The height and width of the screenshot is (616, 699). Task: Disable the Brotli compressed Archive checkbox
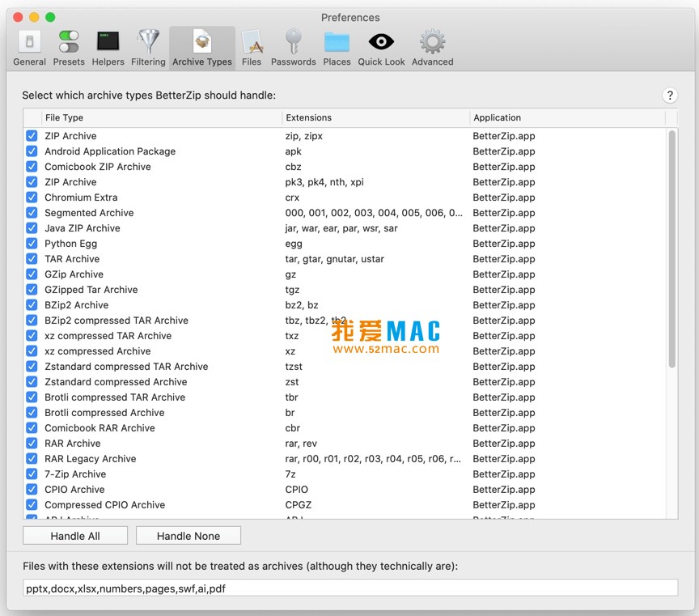32,413
